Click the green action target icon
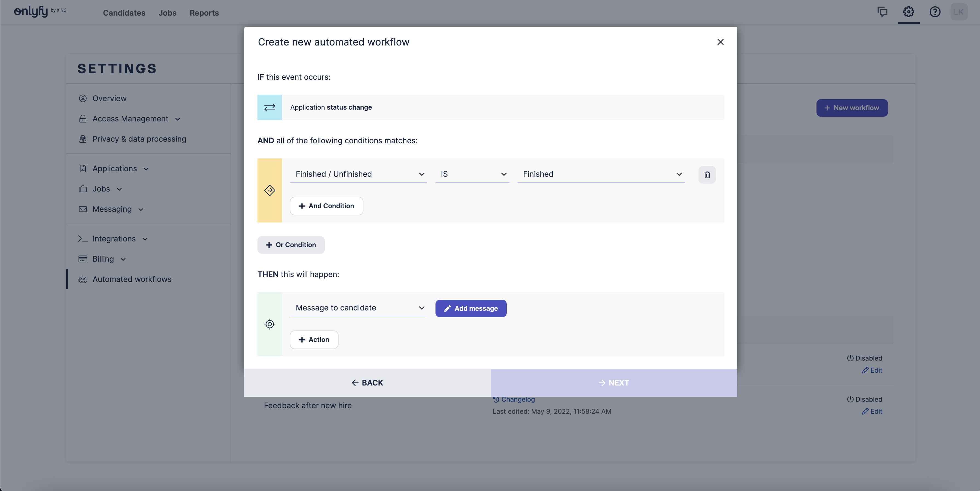This screenshot has height=491, width=980. coord(270,324)
